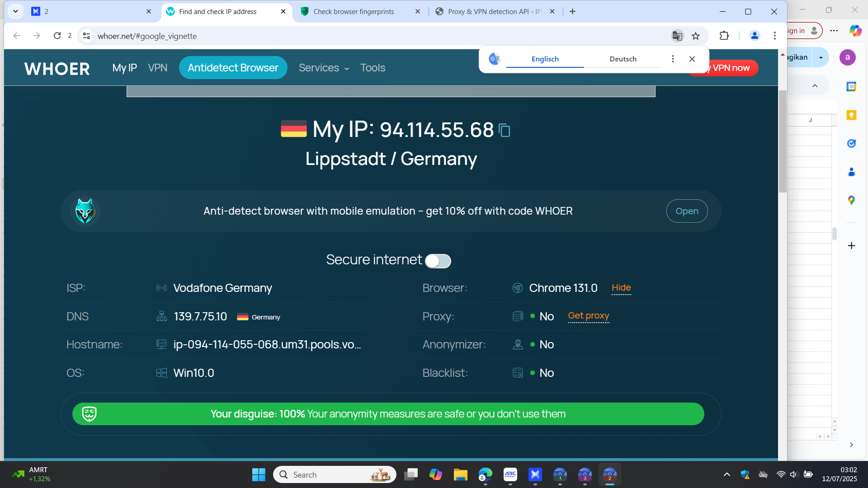
Task: Switch to the Check browser fingerprints tab
Action: coord(361,11)
